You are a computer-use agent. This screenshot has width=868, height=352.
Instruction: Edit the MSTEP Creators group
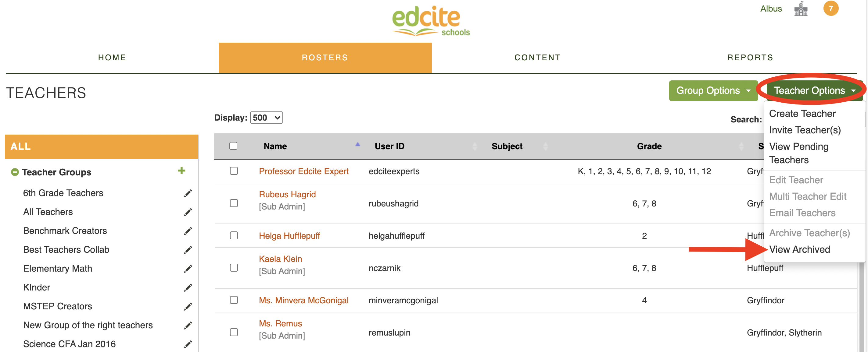pos(188,306)
